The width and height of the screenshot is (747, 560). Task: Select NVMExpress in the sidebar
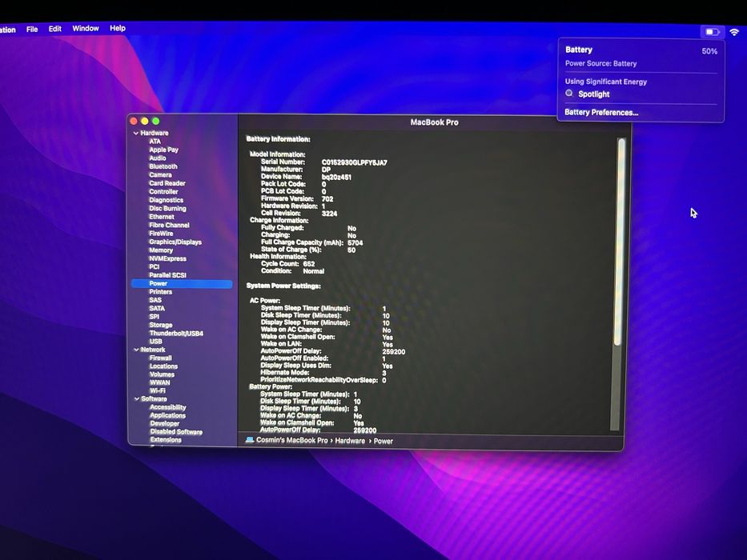pos(167,258)
